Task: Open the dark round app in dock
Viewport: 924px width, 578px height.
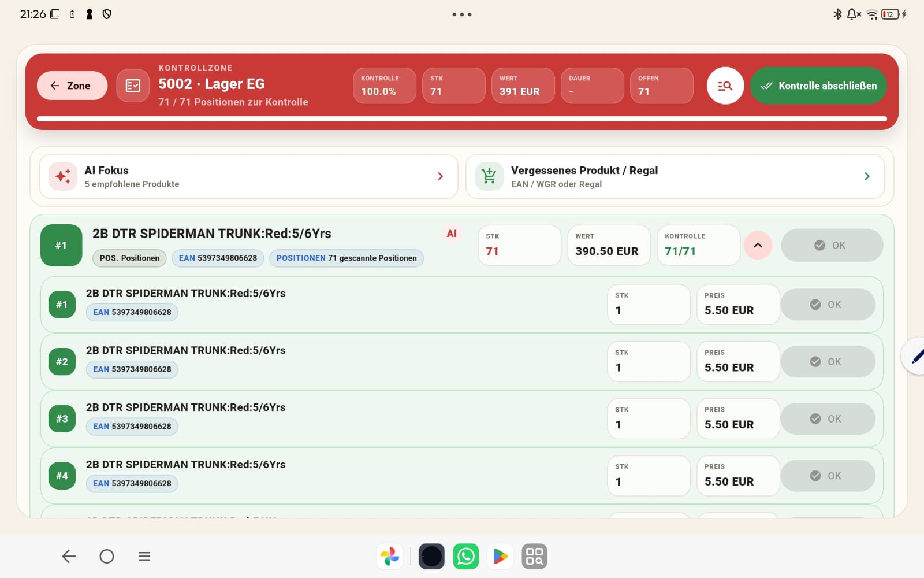Action: [431, 557]
